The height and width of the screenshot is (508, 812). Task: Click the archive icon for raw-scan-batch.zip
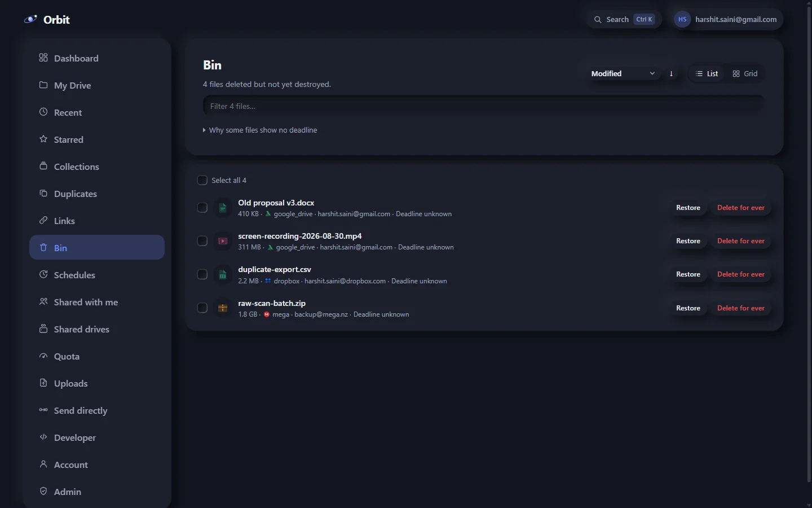coord(223,308)
